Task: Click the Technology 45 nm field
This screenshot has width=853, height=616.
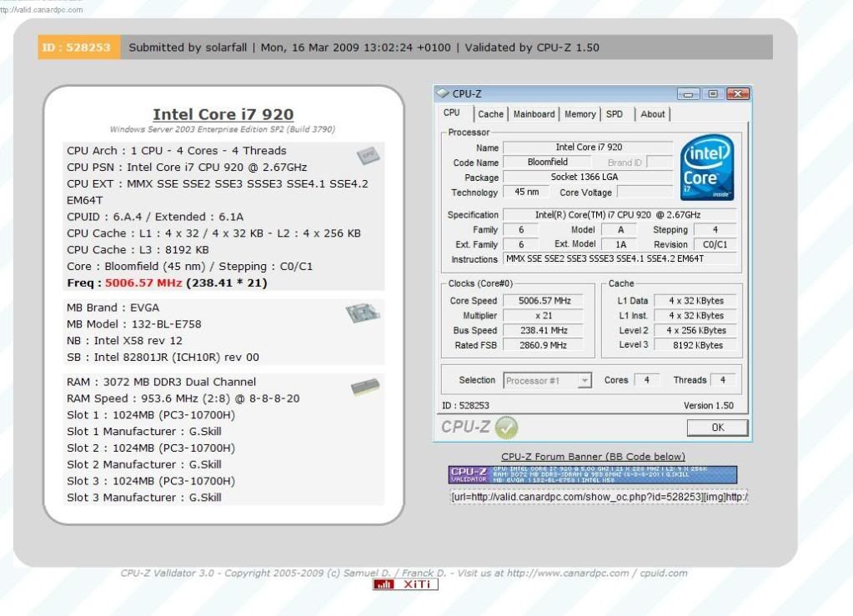Action: (x=525, y=192)
